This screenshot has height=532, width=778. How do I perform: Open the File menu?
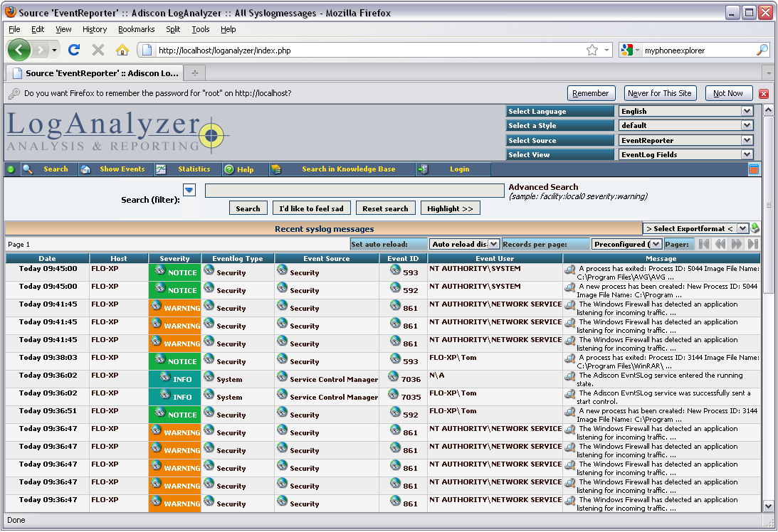tap(14, 29)
